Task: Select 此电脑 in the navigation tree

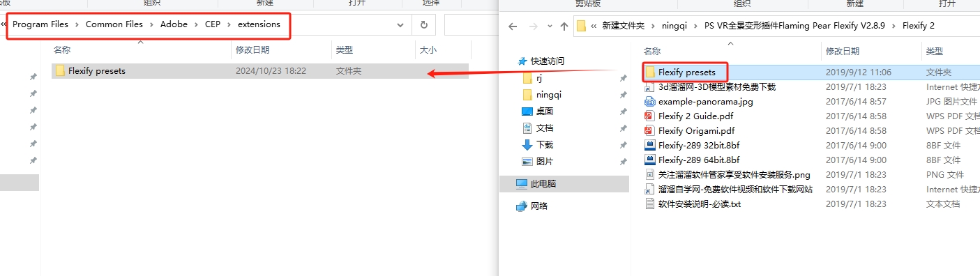Action: [544, 184]
